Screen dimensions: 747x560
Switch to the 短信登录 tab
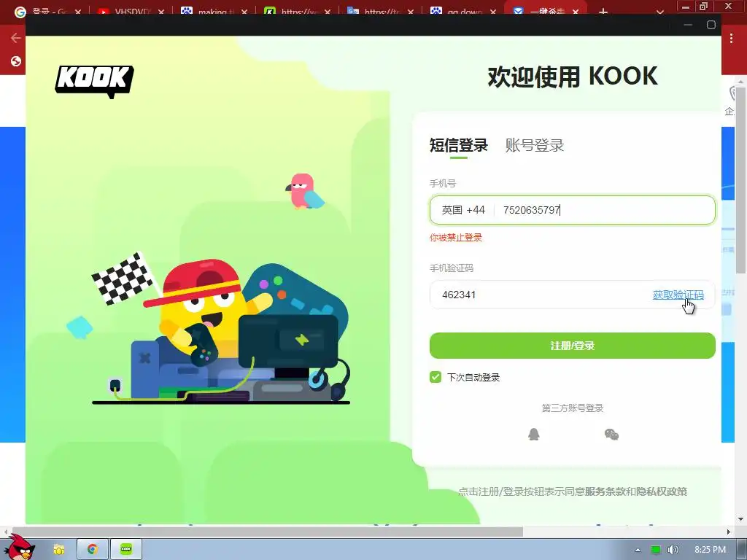point(458,145)
